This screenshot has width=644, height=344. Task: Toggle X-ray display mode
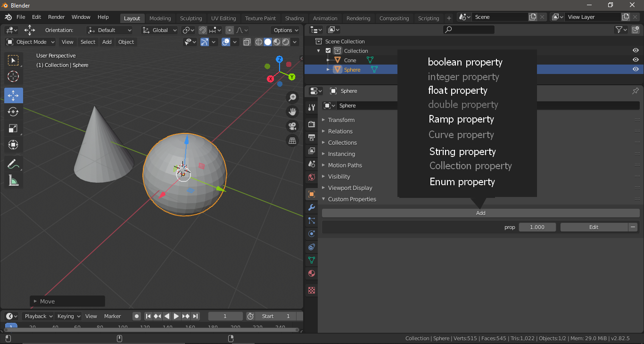tap(247, 42)
